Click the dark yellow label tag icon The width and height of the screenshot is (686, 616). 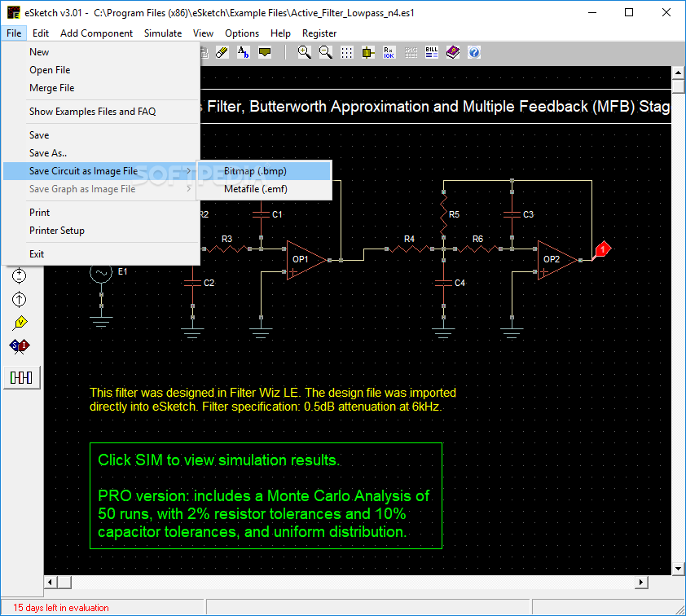click(x=265, y=52)
